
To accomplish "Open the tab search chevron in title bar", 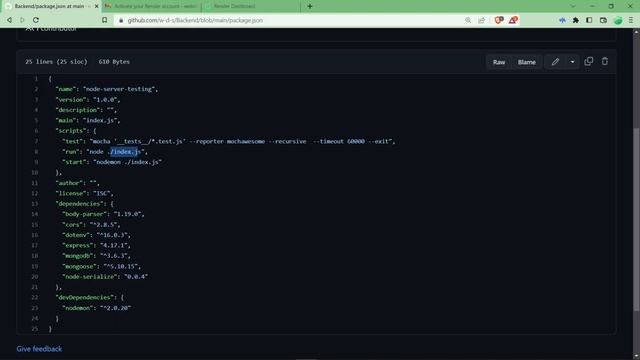I will 573,6.
